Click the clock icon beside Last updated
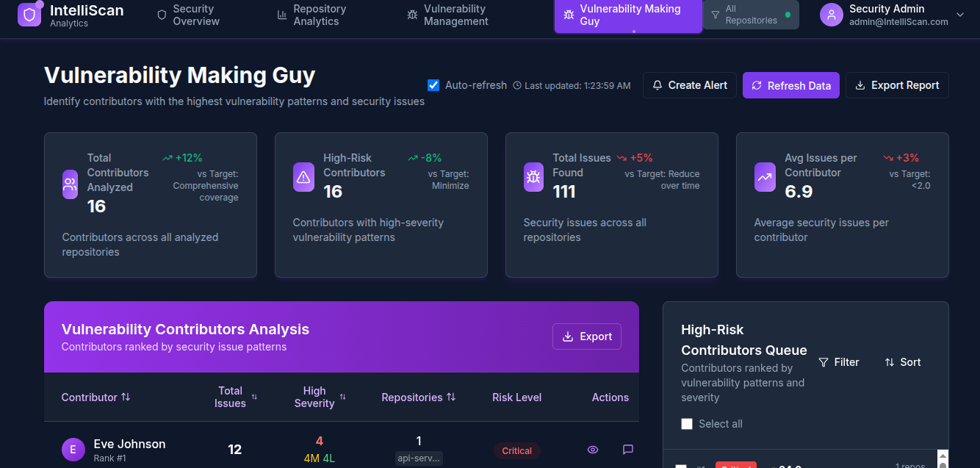980x468 pixels. 517,86
